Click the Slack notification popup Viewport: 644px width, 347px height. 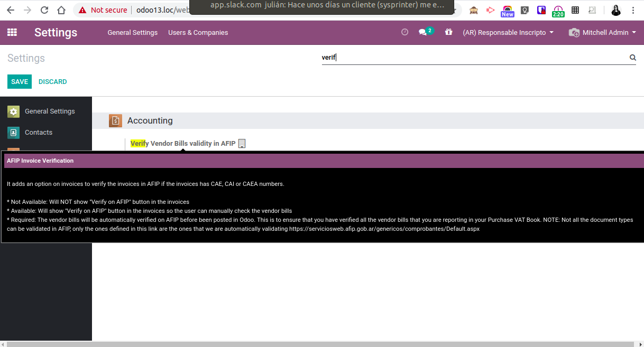click(x=321, y=7)
